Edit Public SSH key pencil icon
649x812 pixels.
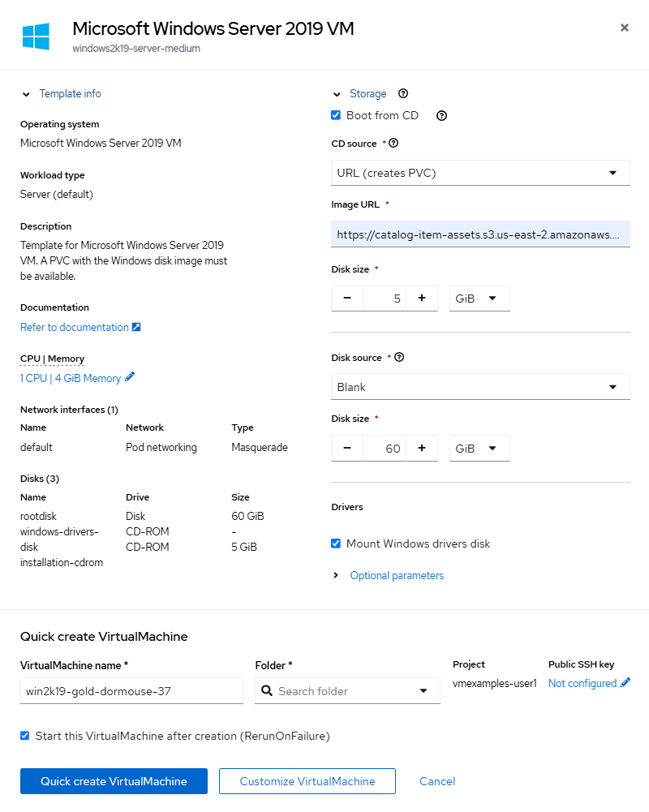[x=625, y=682]
